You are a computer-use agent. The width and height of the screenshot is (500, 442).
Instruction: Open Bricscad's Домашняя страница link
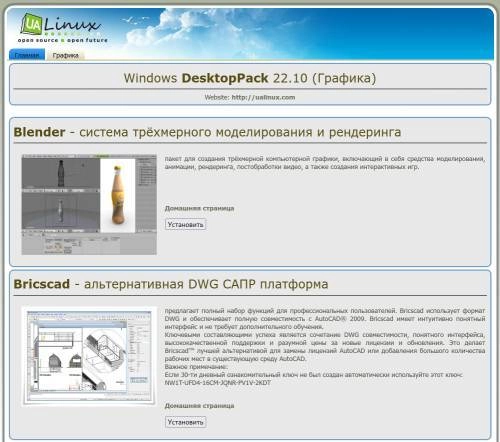[199, 406]
